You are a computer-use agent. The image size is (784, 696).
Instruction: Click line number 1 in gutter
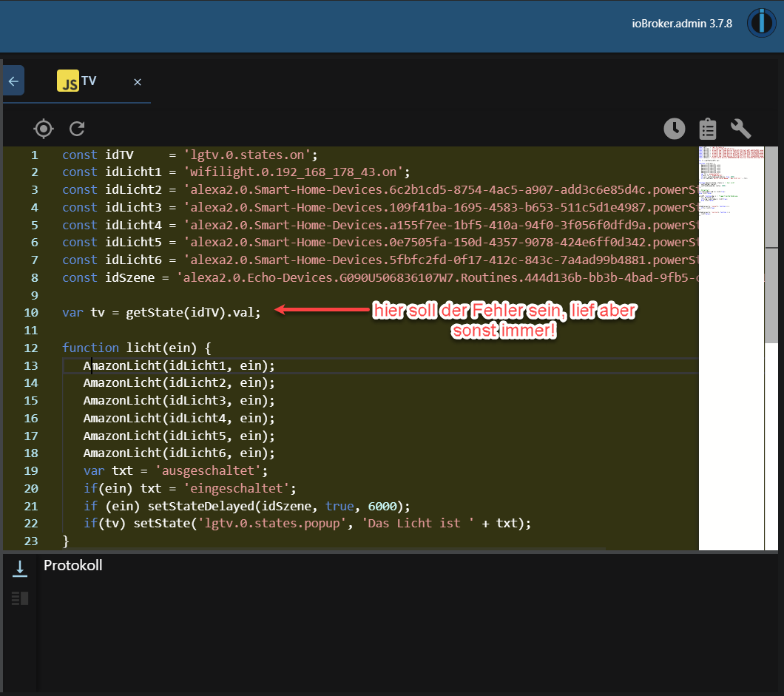click(x=35, y=155)
